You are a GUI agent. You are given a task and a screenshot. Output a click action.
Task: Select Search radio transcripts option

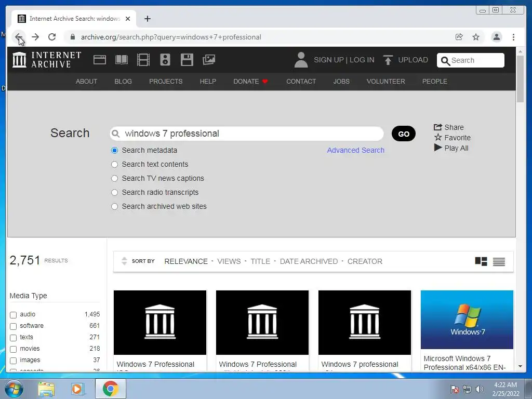pyautogui.click(x=115, y=192)
